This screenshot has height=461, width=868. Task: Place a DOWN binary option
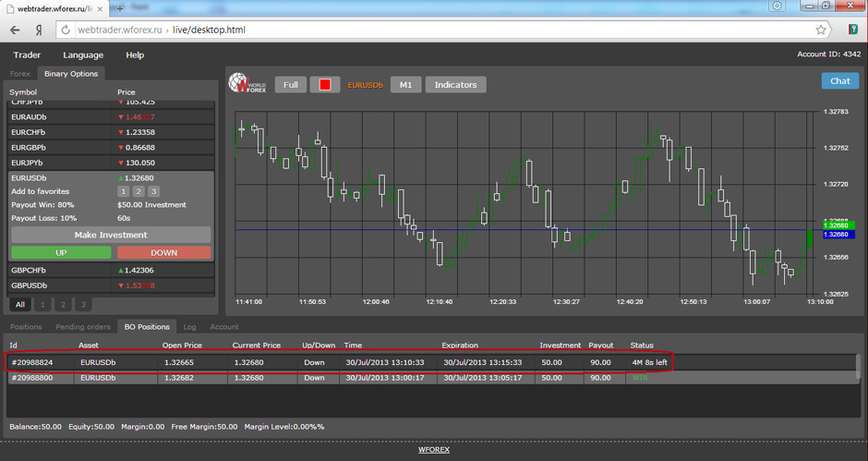pyautogui.click(x=163, y=252)
